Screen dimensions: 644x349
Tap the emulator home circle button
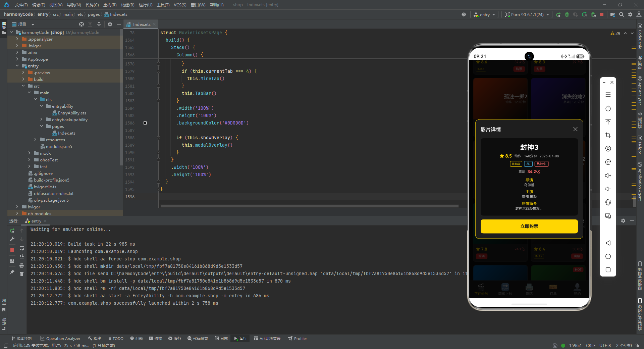coord(608,256)
